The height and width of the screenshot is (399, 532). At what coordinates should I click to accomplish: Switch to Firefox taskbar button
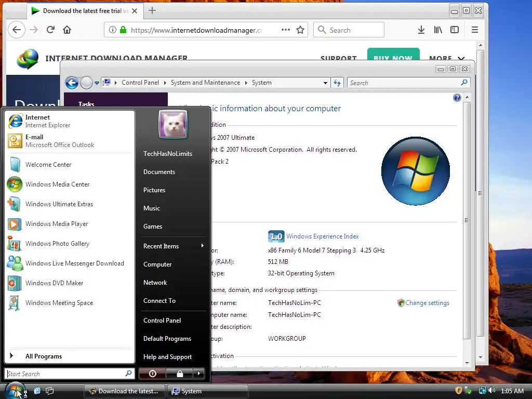pos(124,391)
